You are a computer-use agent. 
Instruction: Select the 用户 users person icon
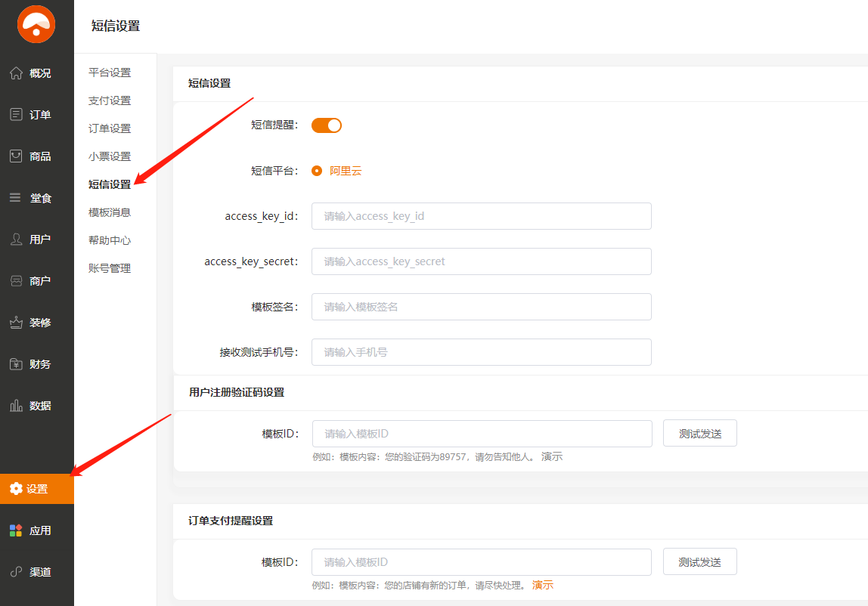pos(16,240)
